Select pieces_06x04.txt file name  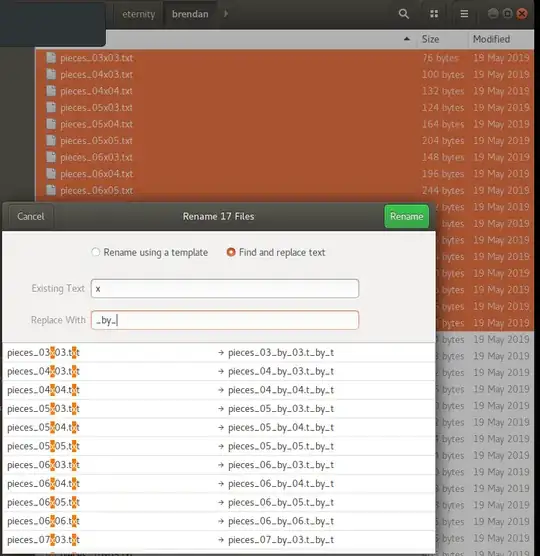pos(96,174)
